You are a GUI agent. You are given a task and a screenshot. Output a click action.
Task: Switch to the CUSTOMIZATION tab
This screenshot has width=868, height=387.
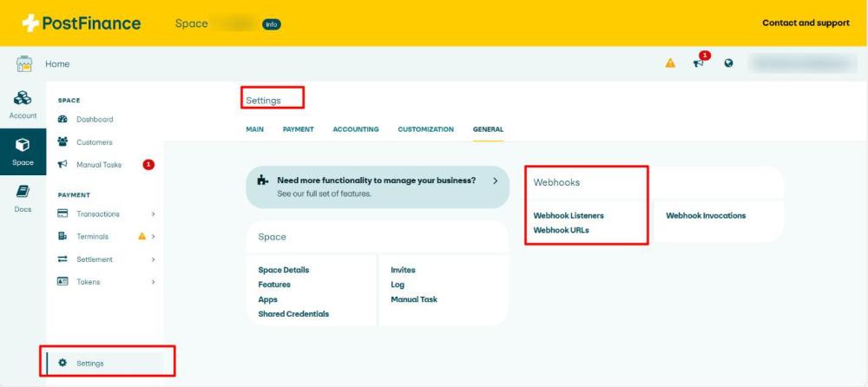pos(425,129)
